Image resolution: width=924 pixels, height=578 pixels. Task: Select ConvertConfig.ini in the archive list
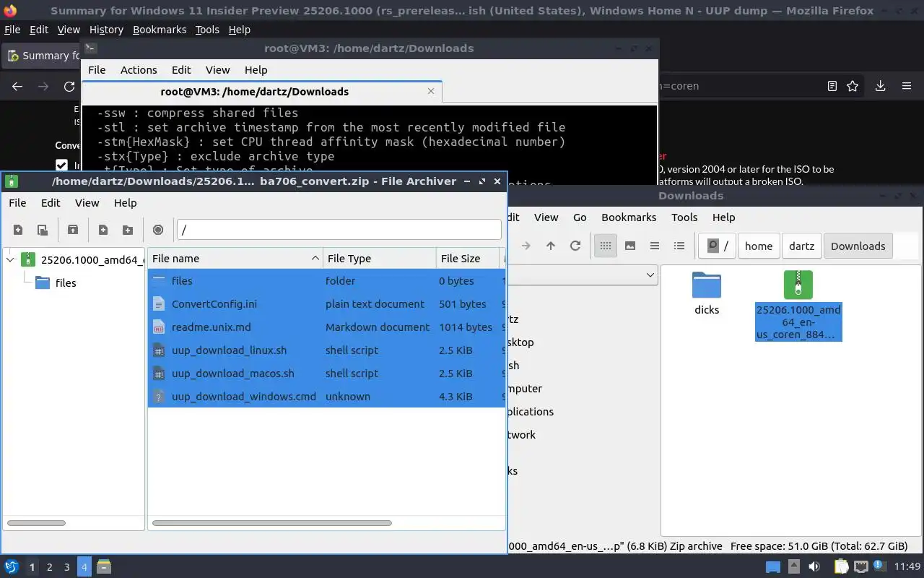click(326, 304)
